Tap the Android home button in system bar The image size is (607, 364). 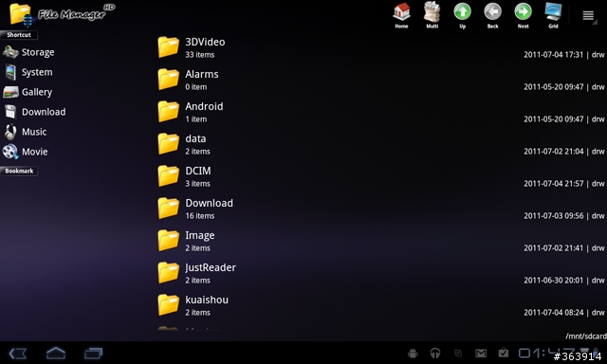pyautogui.click(x=56, y=353)
